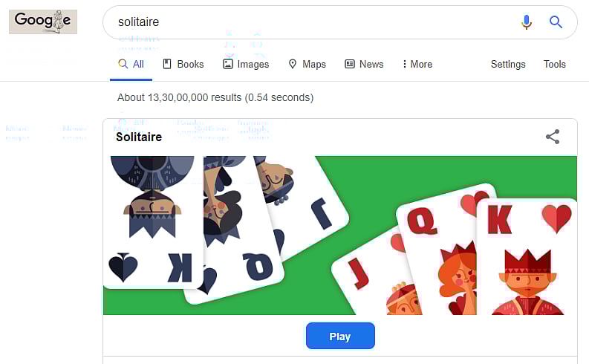Click the Solitaire card title

(x=139, y=137)
